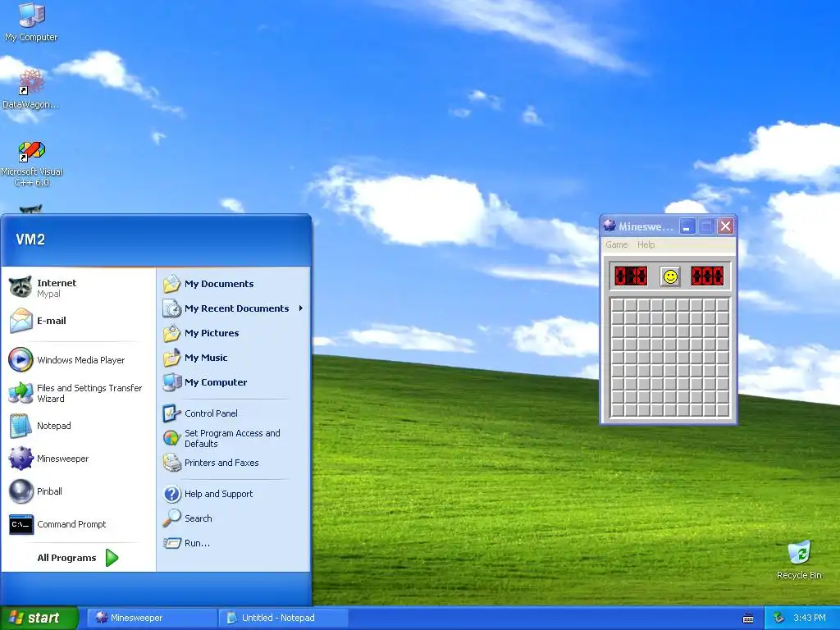This screenshot has height=630, width=840.
Task: Click the Minesweeper mine counter display
Action: [x=631, y=276]
